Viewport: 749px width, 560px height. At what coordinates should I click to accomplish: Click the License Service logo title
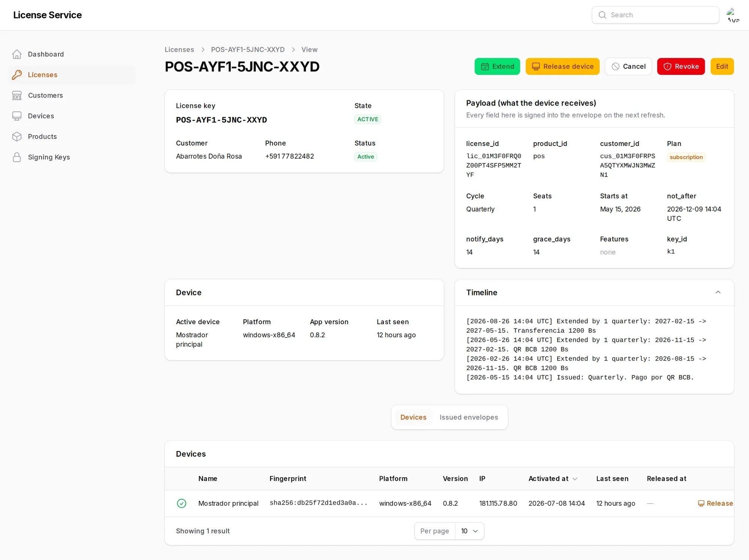[47, 15]
